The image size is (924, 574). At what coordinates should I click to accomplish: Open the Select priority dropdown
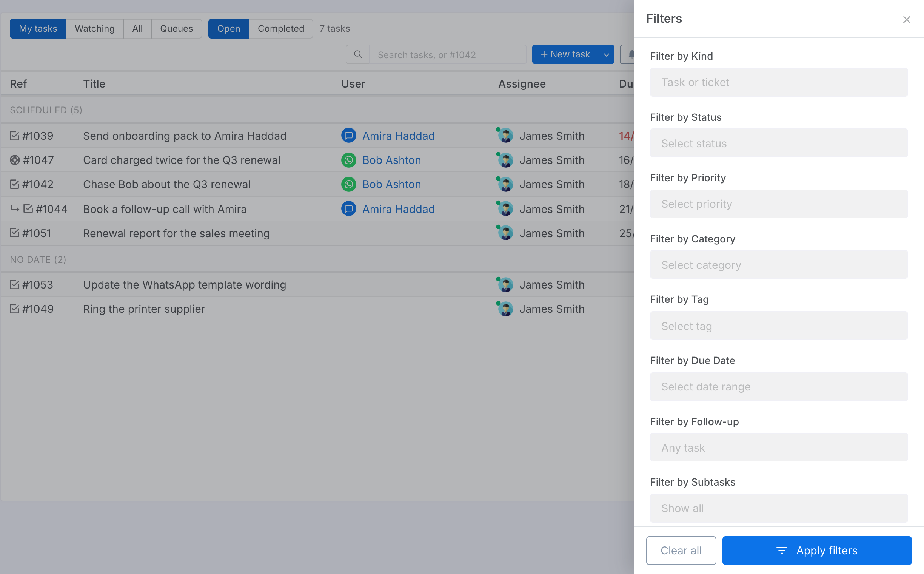(x=779, y=204)
